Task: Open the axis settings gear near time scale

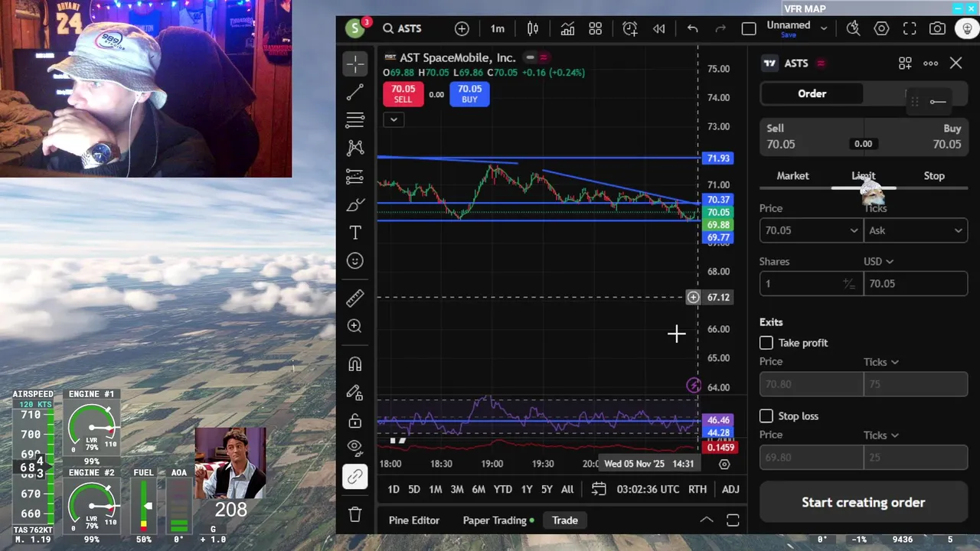Action: (724, 464)
